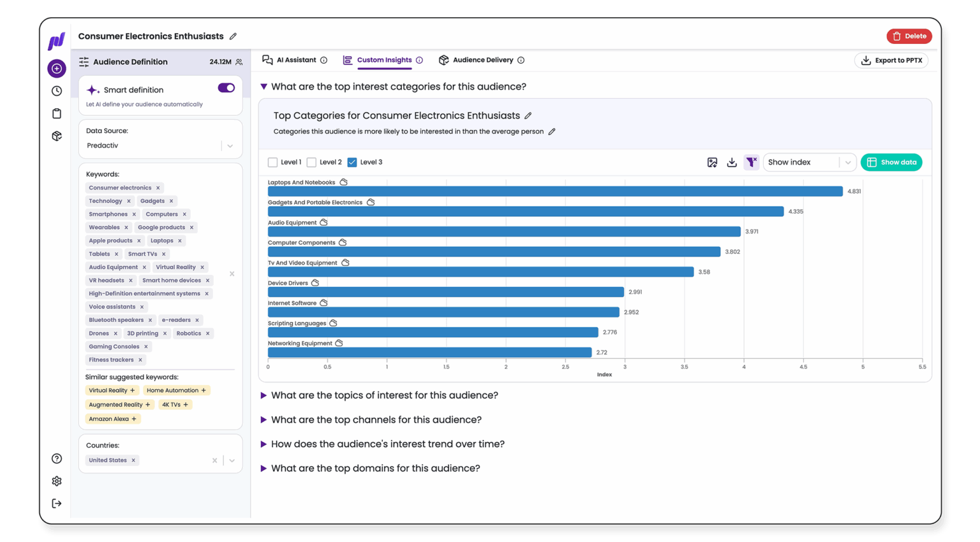Create a new audience via plus icon
Image resolution: width=980 pixels, height=542 pixels.
click(x=56, y=68)
